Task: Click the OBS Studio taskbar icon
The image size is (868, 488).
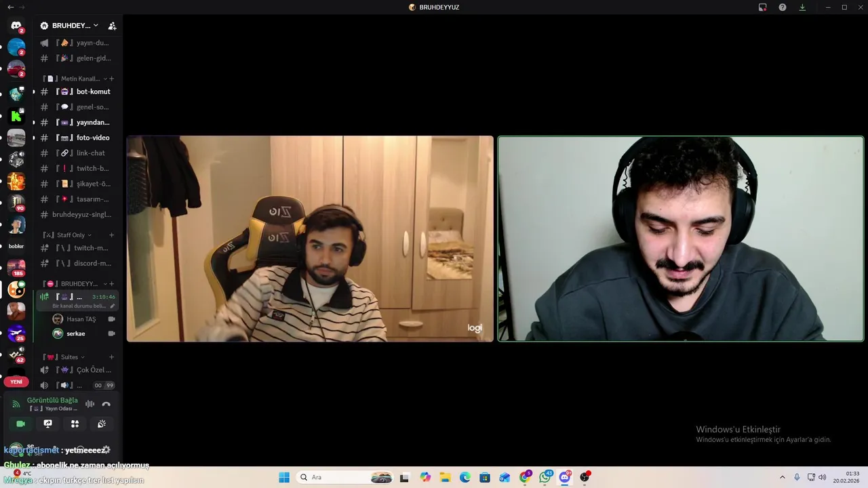Action: [585, 477]
